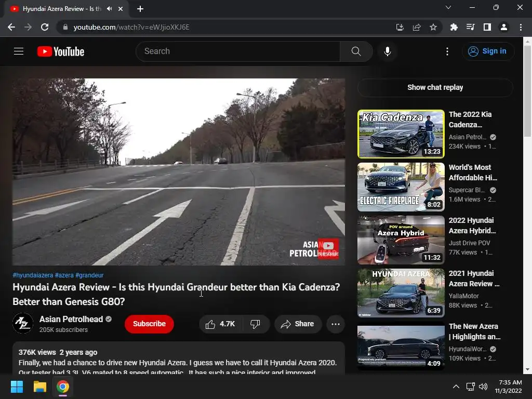Screen dimensions: 532x399
Task: Open YouTube settings three-dot menu
Action: (447, 51)
